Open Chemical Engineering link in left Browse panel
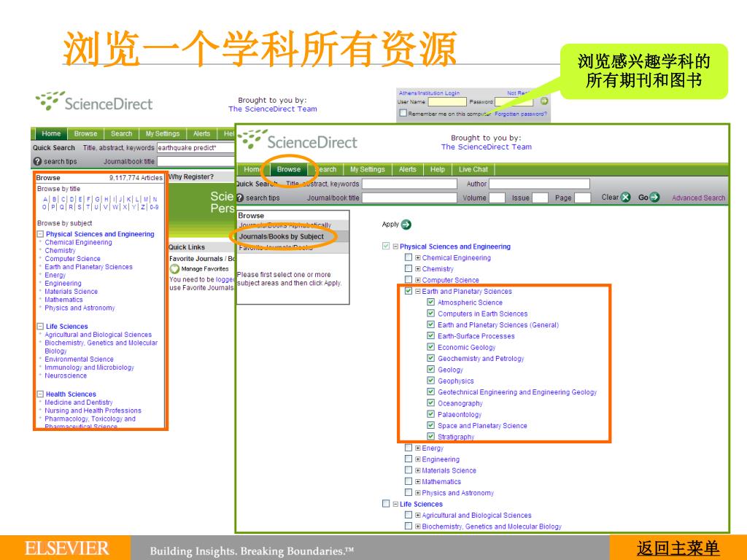The height and width of the screenshot is (560, 747). [x=78, y=242]
